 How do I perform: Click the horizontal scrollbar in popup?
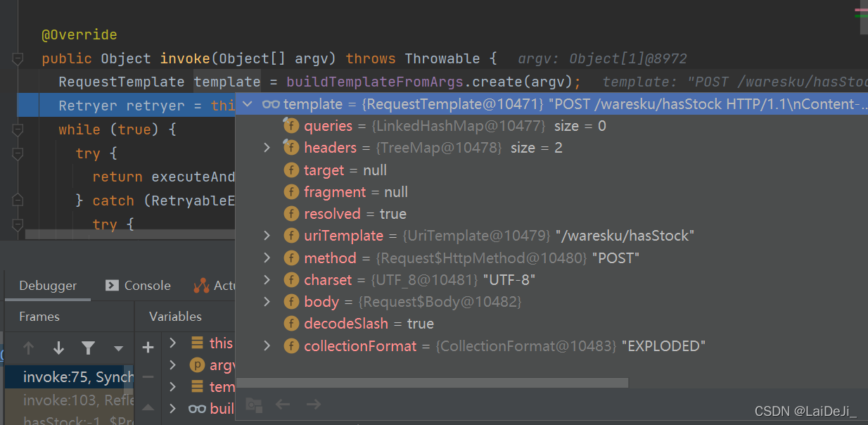[x=432, y=383]
